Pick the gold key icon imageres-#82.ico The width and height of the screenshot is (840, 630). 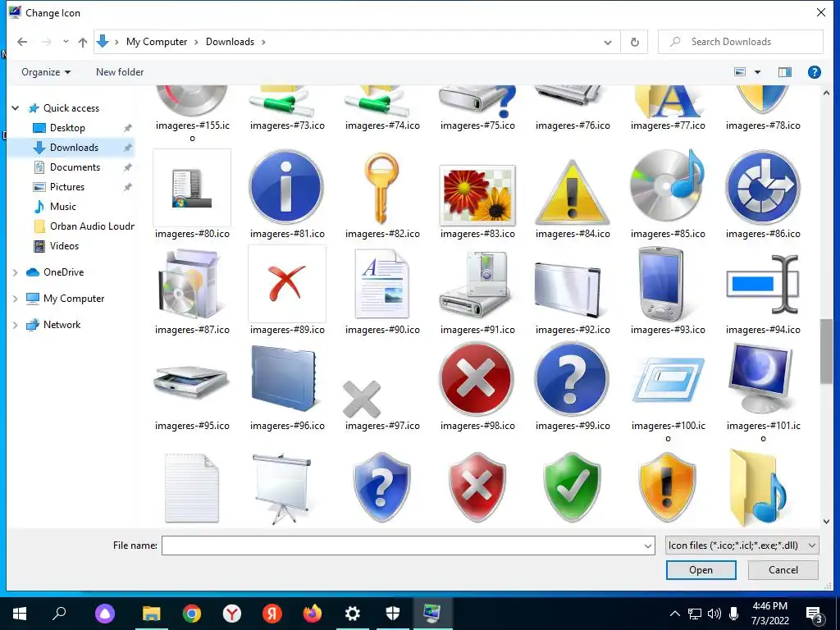381,188
